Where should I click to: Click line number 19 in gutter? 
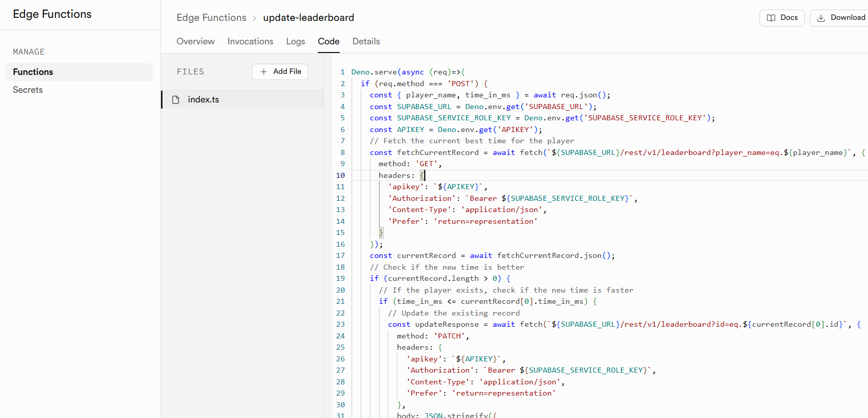point(340,278)
